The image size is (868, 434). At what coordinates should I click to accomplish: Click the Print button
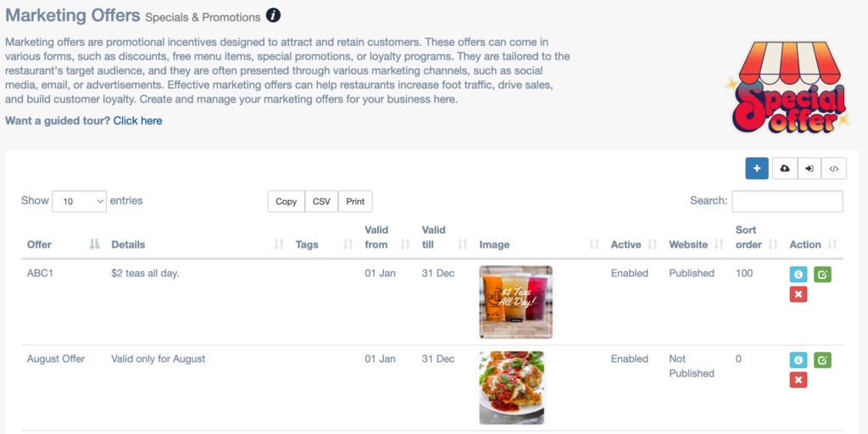pyautogui.click(x=355, y=201)
